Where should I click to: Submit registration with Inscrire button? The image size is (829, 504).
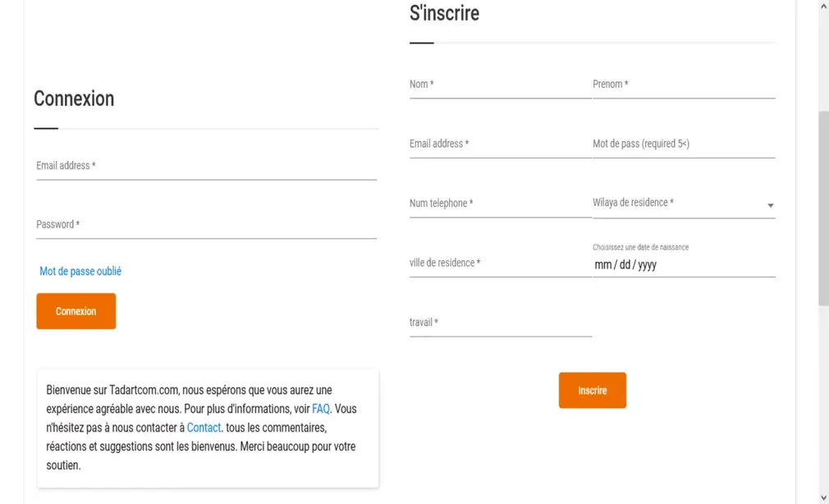(x=592, y=390)
